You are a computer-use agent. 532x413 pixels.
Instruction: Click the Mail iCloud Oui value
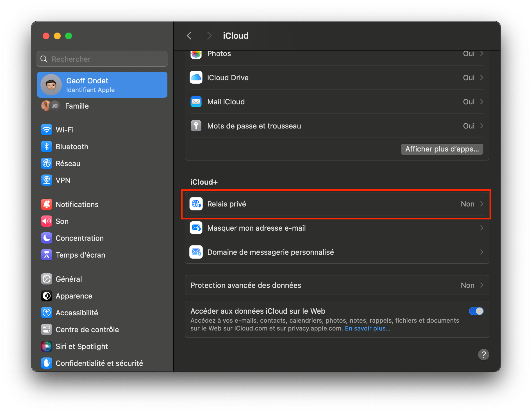(469, 102)
